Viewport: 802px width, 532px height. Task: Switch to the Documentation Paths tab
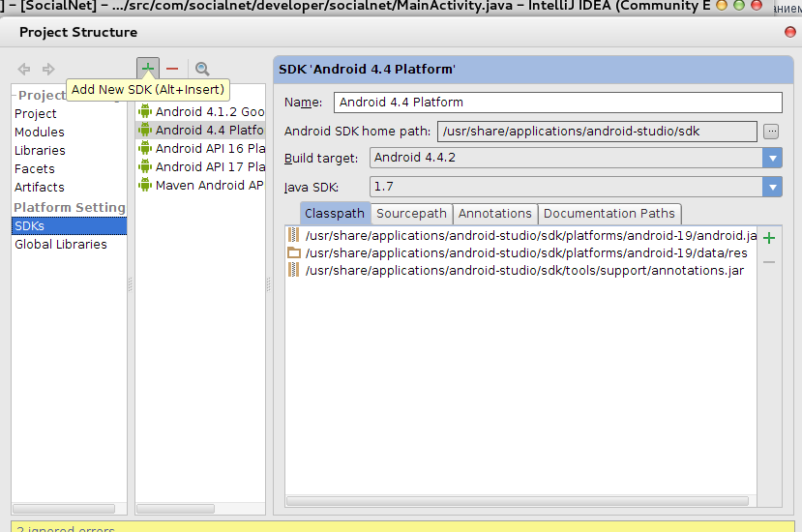click(609, 214)
